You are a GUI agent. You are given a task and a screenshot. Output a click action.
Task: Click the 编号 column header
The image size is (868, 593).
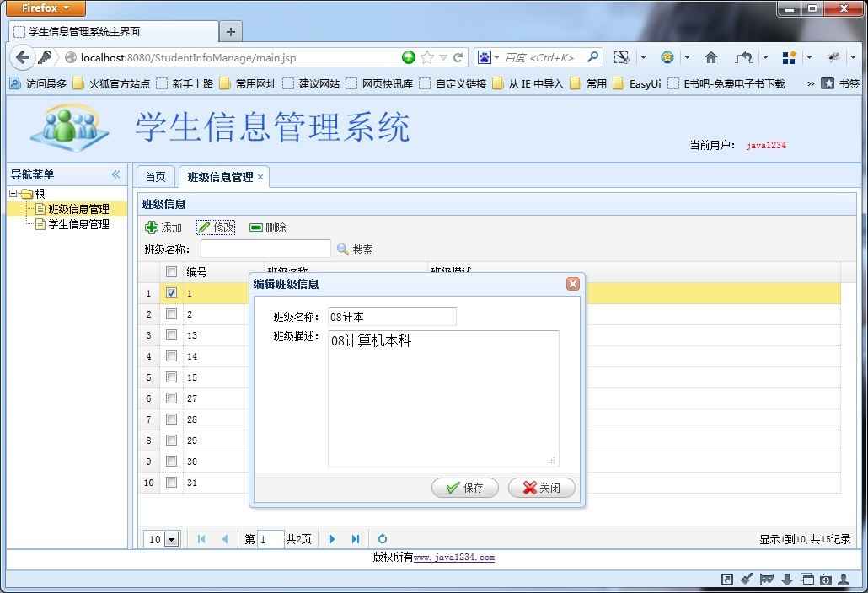(223, 271)
